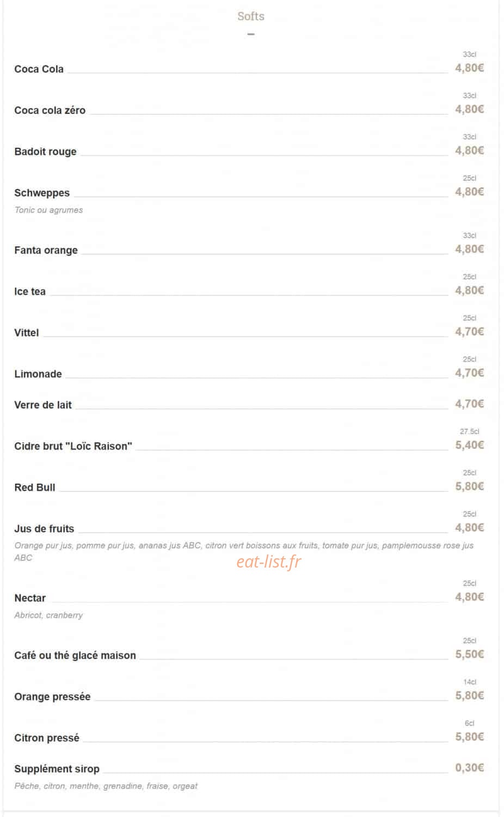Click the Citron pressé item
The height and width of the screenshot is (817, 504).
pos(47,739)
